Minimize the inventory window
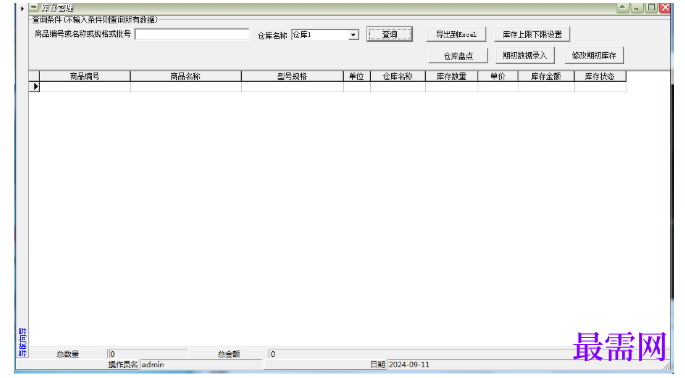This screenshot has height=378, width=685. click(x=637, y=7)
